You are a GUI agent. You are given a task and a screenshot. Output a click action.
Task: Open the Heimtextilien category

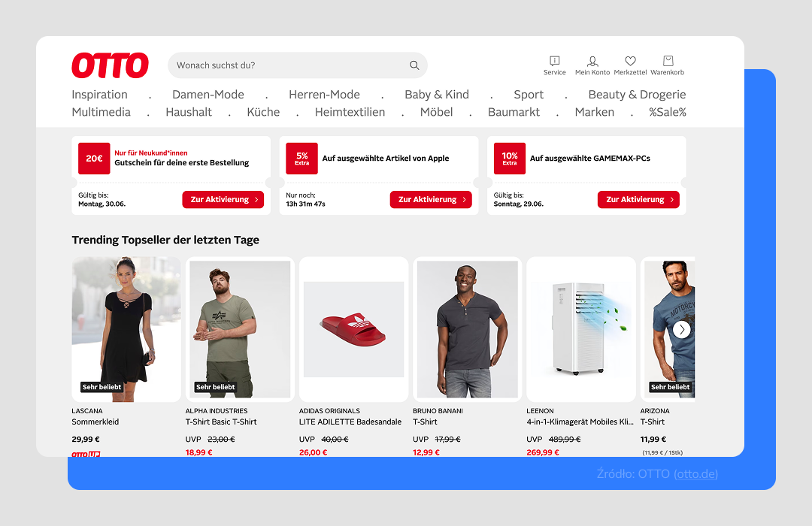[x=350, y=113]
